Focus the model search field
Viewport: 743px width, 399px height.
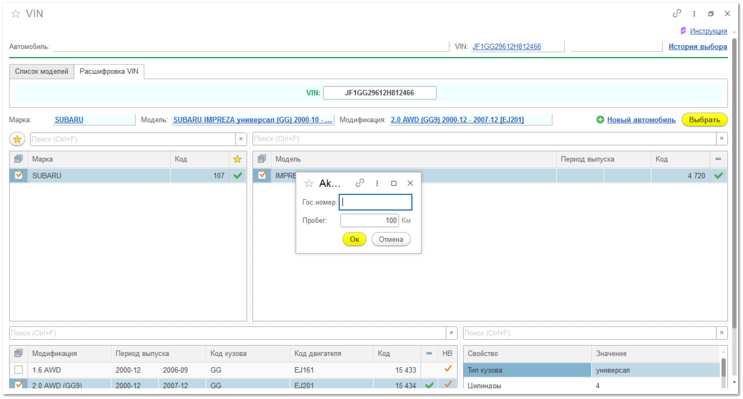pyautogui.click(x=484, y=139)
